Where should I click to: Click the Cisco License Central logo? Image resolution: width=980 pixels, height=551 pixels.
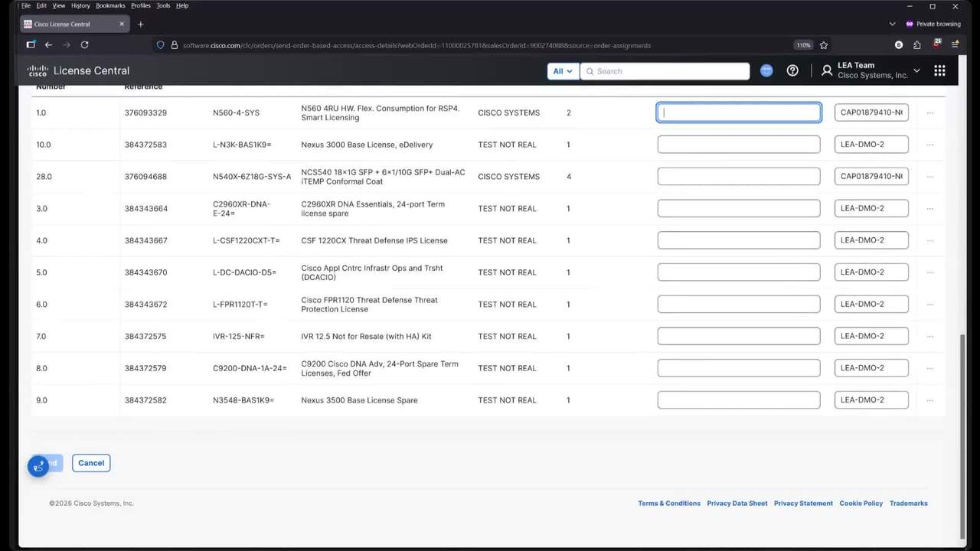point(78,70)
